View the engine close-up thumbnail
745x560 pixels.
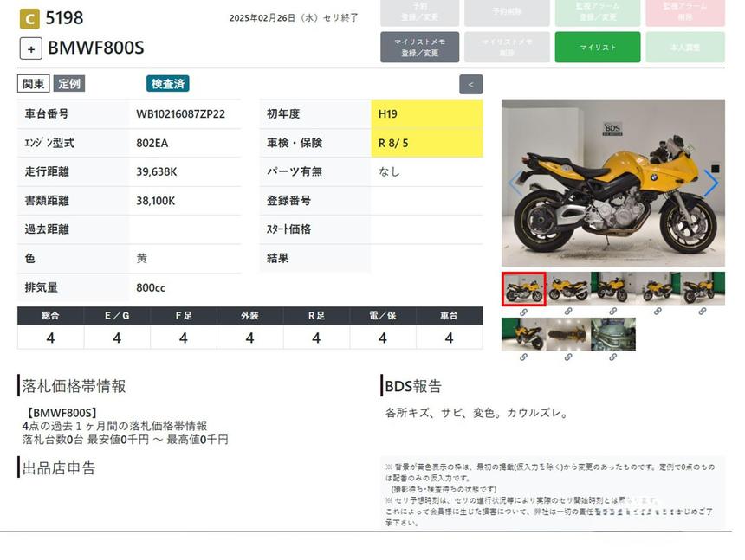pos(613,334)
